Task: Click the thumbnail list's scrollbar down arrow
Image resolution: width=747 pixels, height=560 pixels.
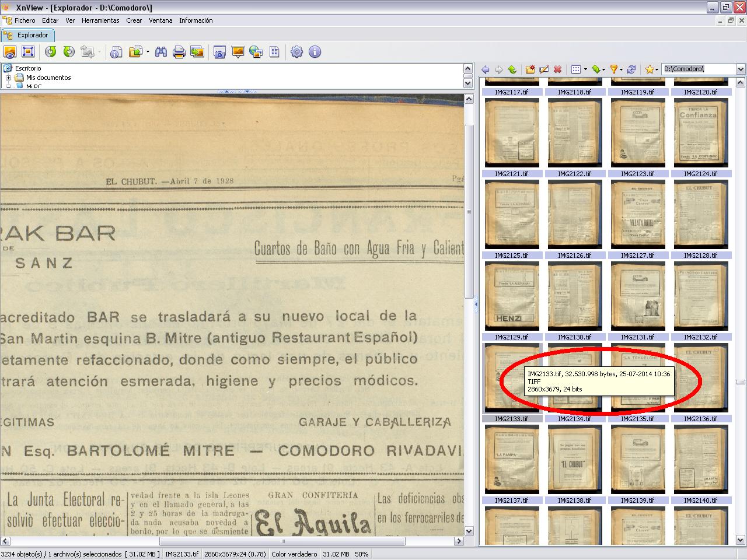Action: point(741,540)
